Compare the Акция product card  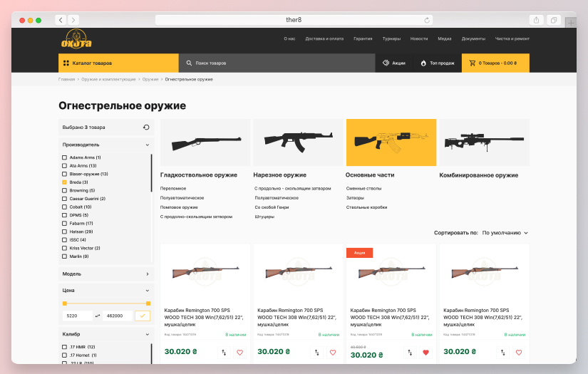[410, 352]
